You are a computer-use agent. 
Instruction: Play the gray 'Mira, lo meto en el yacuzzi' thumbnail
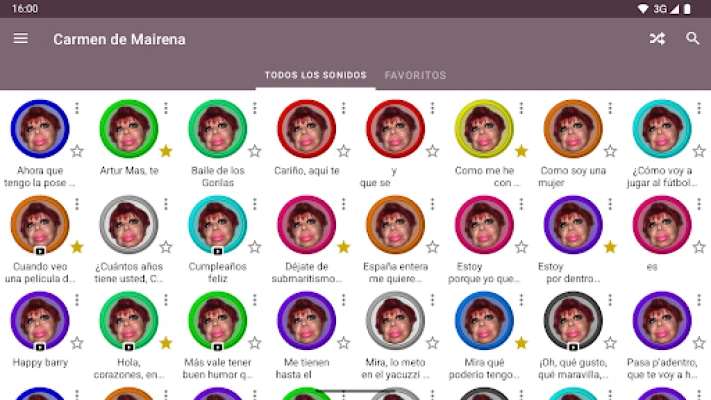(x=395, y=321)
